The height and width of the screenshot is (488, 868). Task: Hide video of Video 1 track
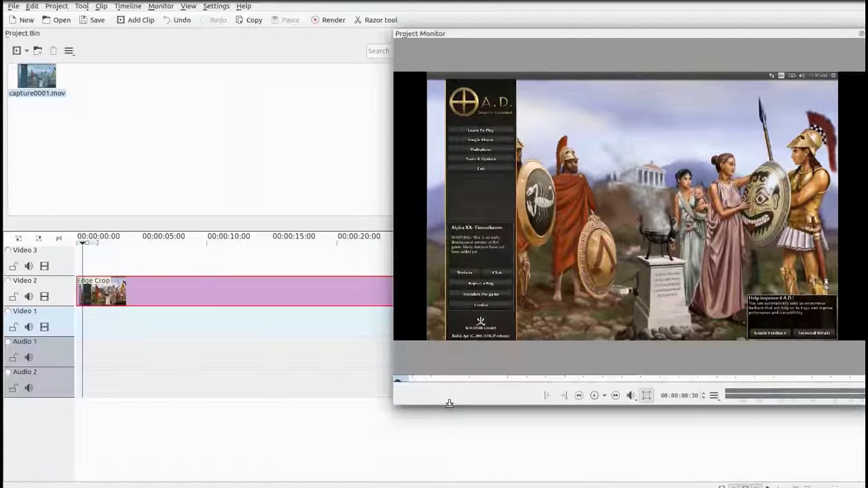[x=44, y=327]
